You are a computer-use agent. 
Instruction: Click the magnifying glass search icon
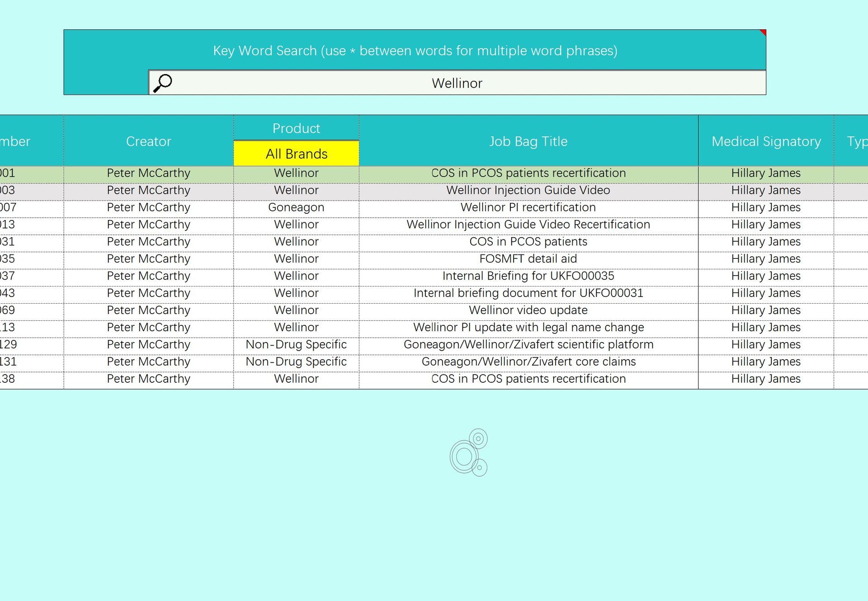(163, 83)
